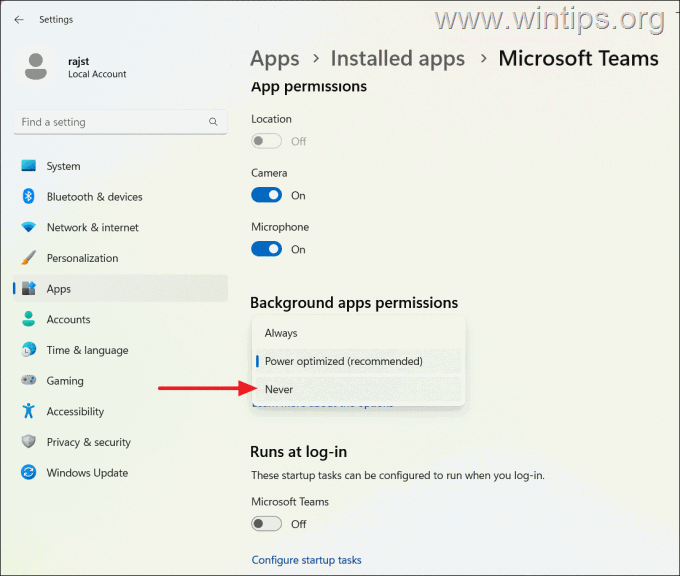Open Configure startup tasks link
Image resolution: width=680 pixels, height=576 pixels.
point(306,560)
